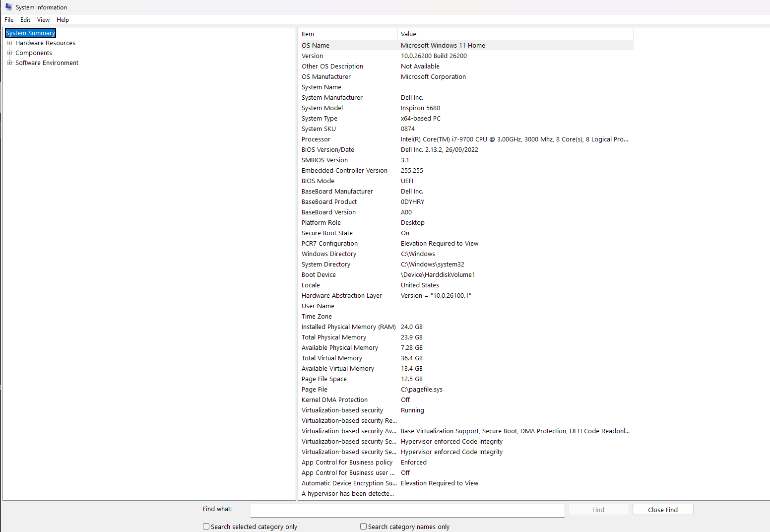Select Components tree label
The height and width of the screenshot is (532, 770).
coord(34,53)
